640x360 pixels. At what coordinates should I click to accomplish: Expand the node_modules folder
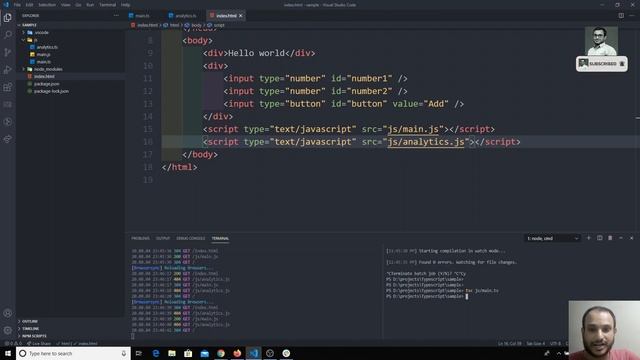click(x=45, y=69)
